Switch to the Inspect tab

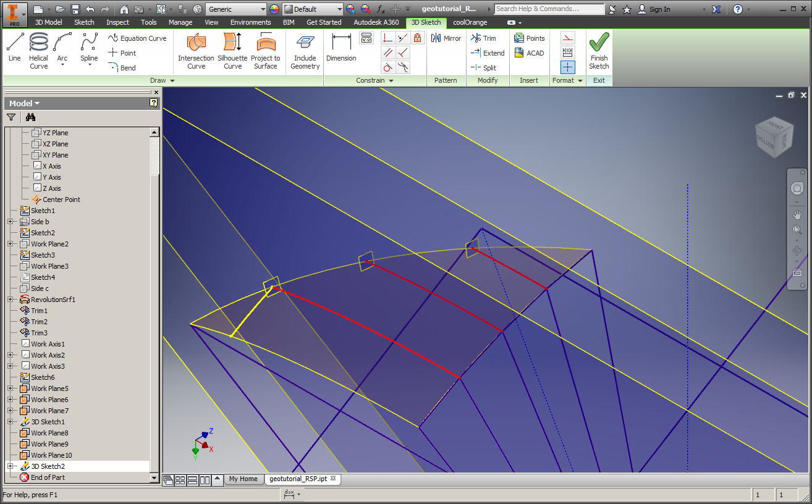point(117,22)
